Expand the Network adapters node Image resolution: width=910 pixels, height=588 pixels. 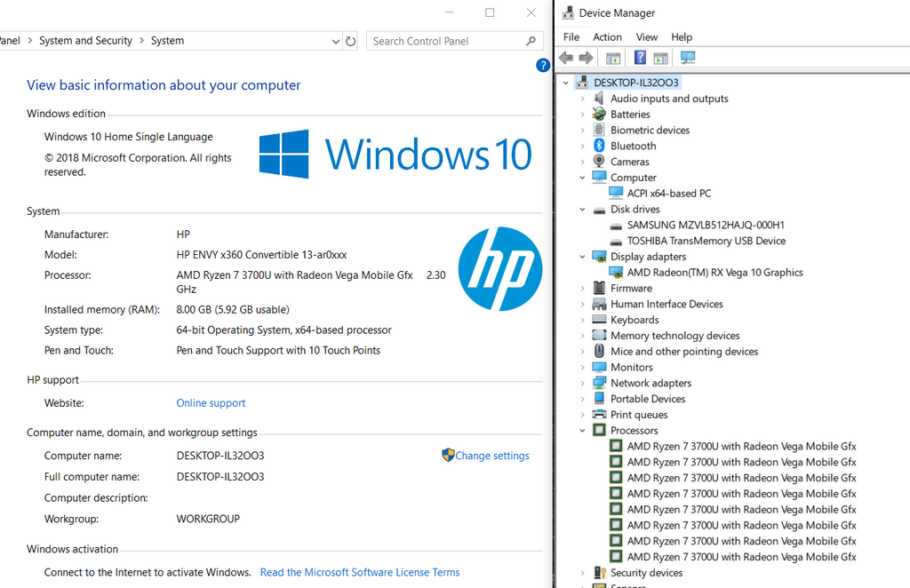coord(583,384)
